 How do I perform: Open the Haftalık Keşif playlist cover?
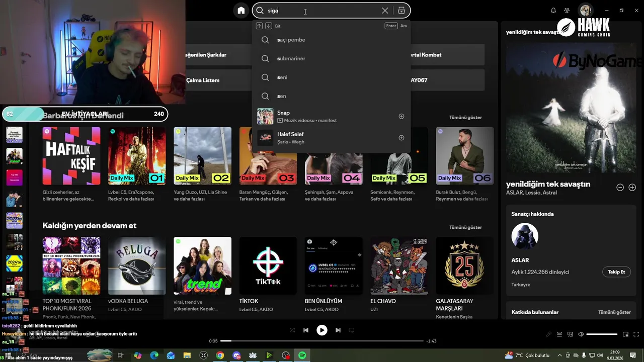pyautogui.click(x=71, y=156)
